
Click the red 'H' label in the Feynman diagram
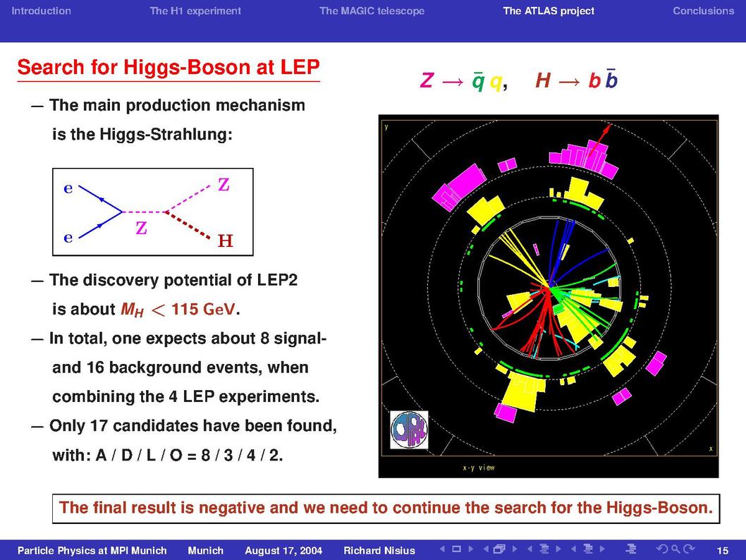[225, 241]
